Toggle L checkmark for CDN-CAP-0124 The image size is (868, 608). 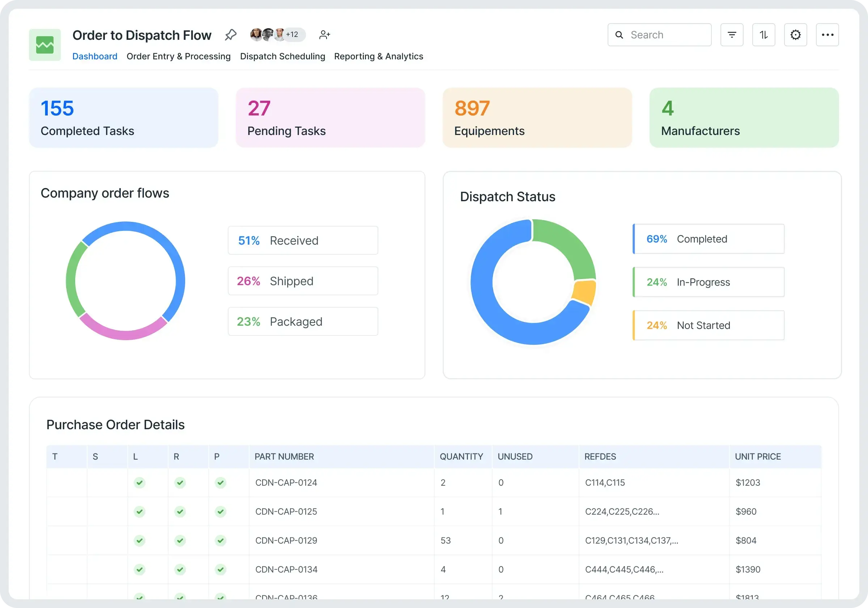(x=140, y=482)
